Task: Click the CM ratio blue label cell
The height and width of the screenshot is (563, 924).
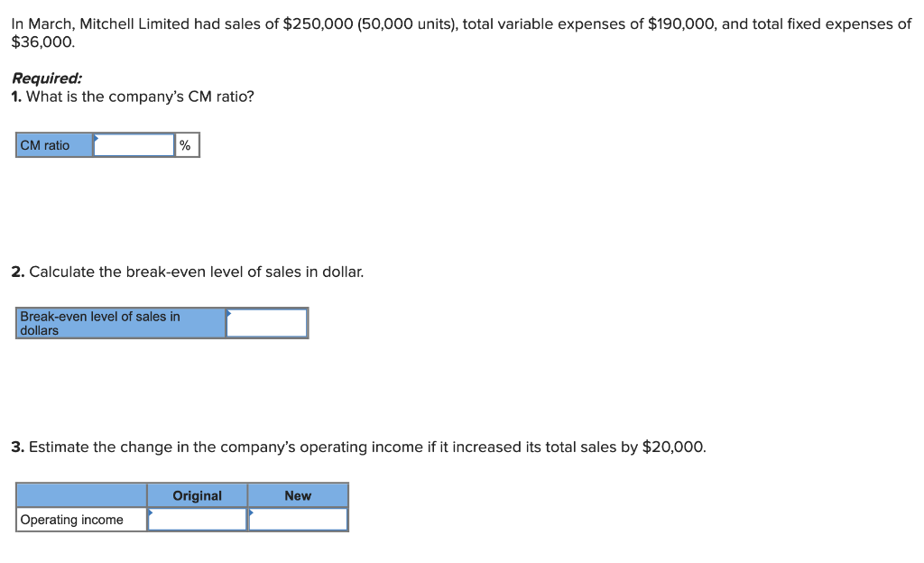Action: (51, 144)
